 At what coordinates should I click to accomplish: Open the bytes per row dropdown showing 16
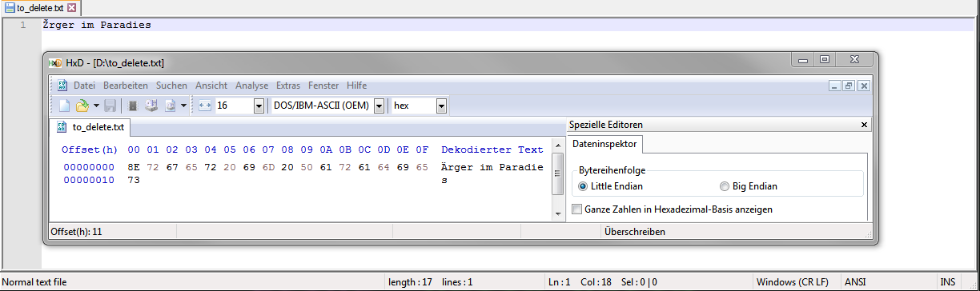[x=259, y=106]
